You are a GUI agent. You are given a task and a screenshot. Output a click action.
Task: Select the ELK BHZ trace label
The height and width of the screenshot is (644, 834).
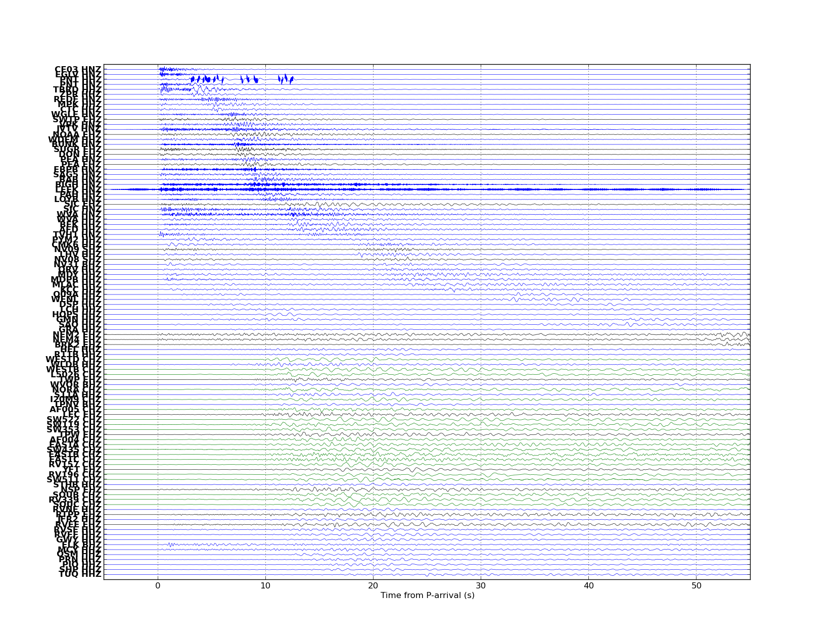pyautogui.click(x=81, y=544)
